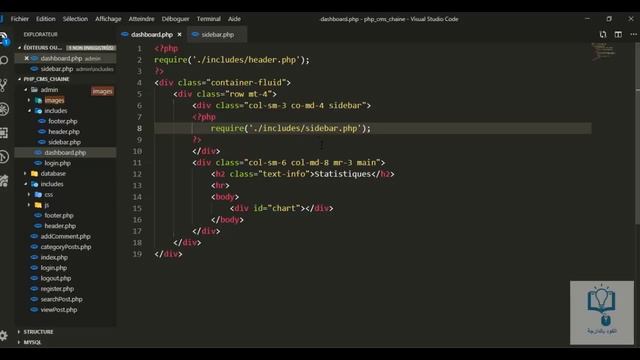Select dashboard.php in the project file tree
Image resolution: width=640 pixels, height=360 pixels.
[65, 153]
